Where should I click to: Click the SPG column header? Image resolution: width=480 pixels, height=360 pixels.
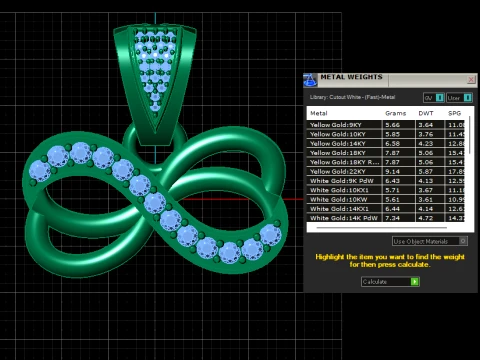454,113
